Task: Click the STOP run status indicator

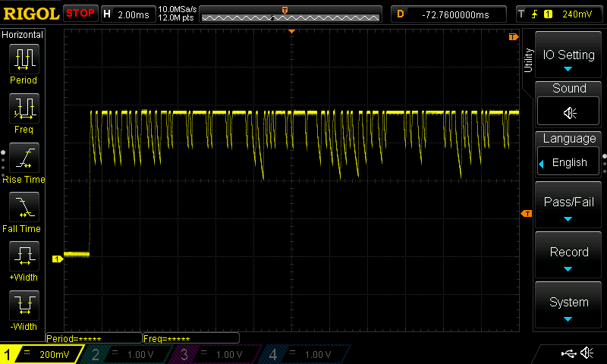Action: [x=80, y=14]
